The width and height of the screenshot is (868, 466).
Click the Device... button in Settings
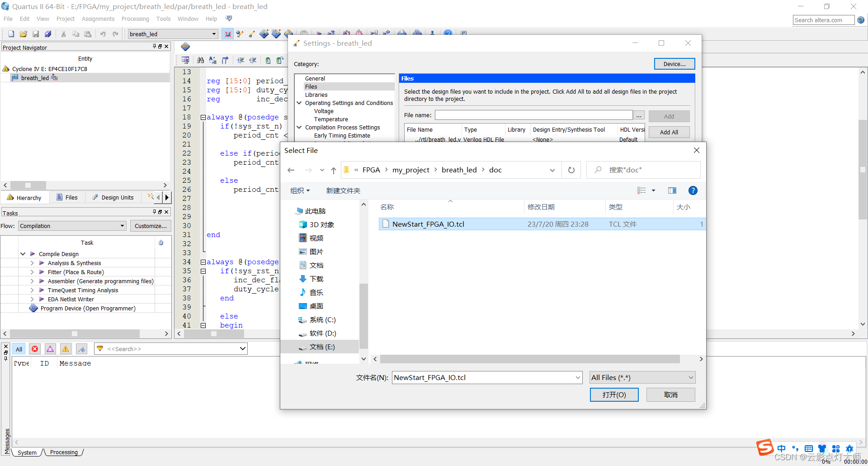(675, 64)
